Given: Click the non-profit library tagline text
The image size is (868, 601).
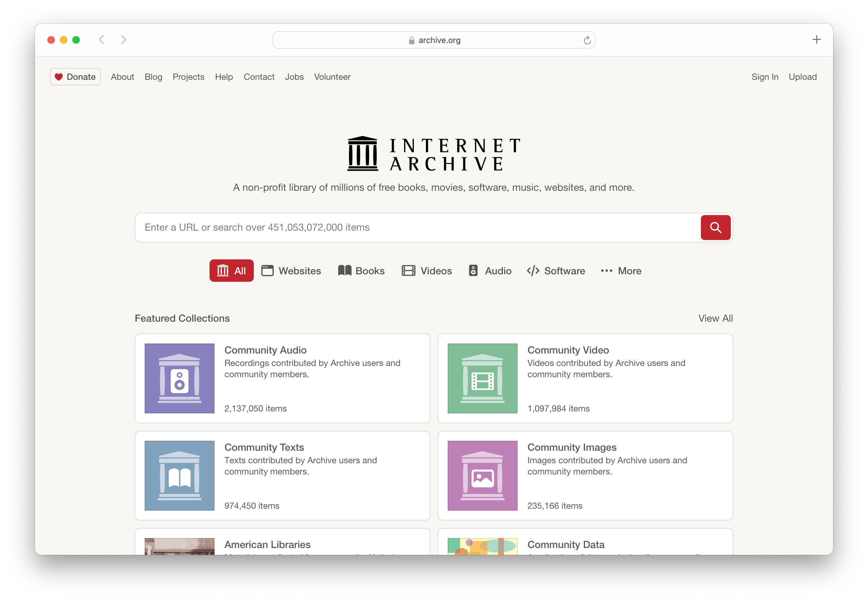Looking at the screenshot, I should coord(433,188).
